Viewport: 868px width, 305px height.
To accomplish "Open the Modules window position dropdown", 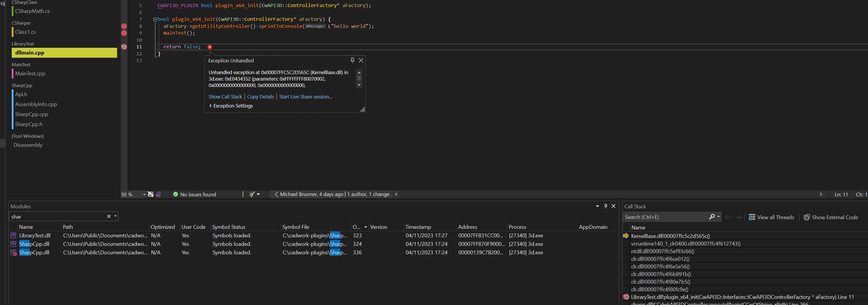I will (598, 206).
